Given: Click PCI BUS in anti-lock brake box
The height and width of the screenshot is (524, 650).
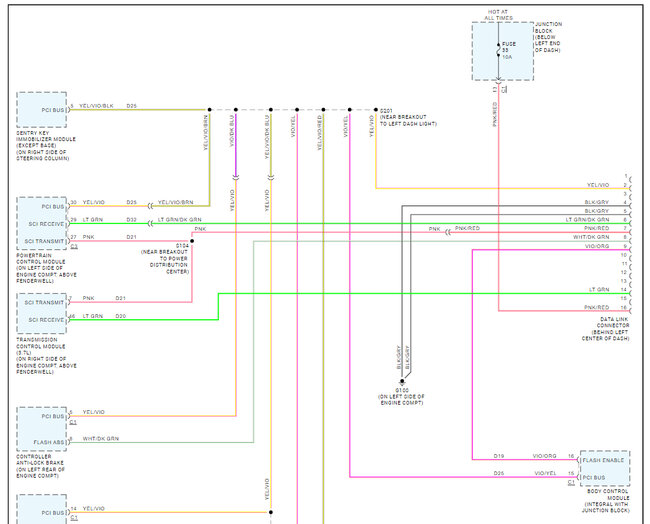Looking at the screenshot, I should 53,416.
